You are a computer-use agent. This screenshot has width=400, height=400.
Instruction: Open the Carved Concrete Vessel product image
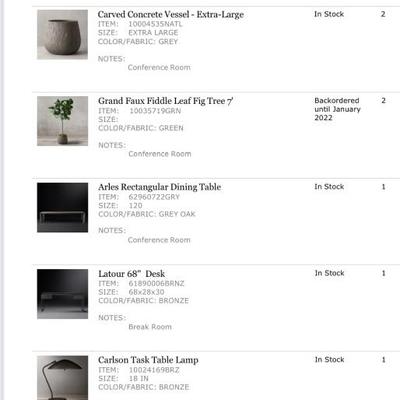pos(62,34)
